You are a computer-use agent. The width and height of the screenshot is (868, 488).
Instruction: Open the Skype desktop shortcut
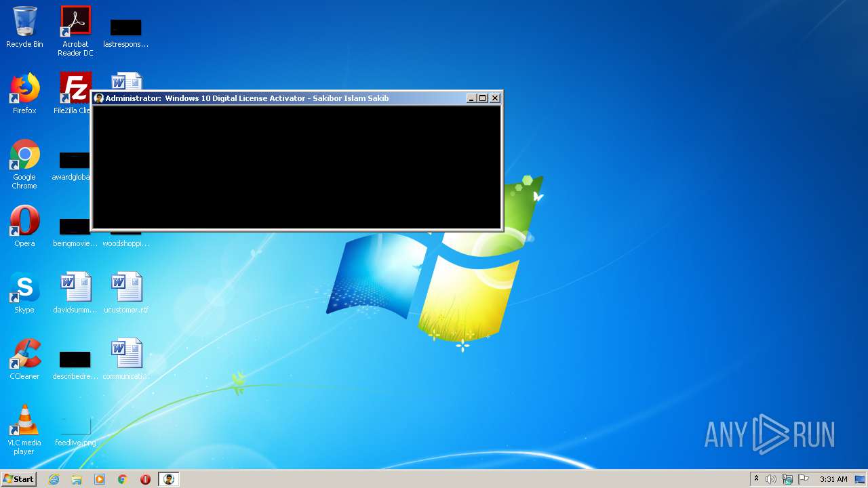(24, 293)
